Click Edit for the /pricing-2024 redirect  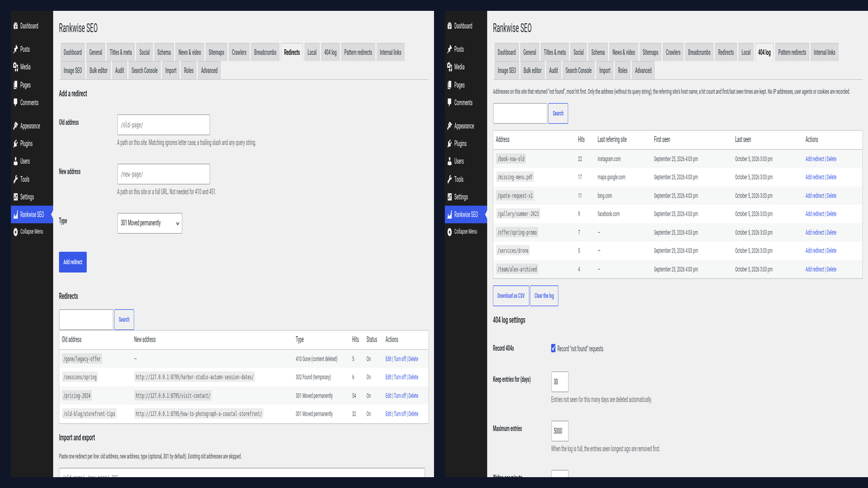click(388, 396)
